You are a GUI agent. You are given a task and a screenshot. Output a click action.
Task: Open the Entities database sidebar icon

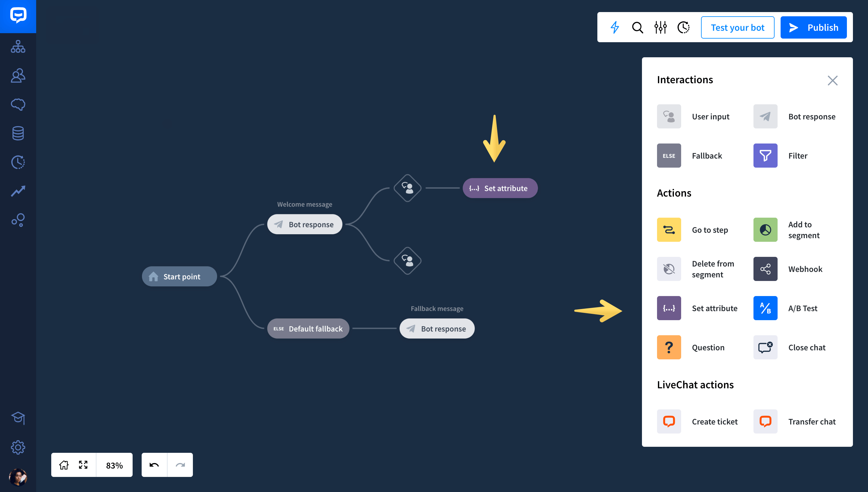click(x=18, y=133)
